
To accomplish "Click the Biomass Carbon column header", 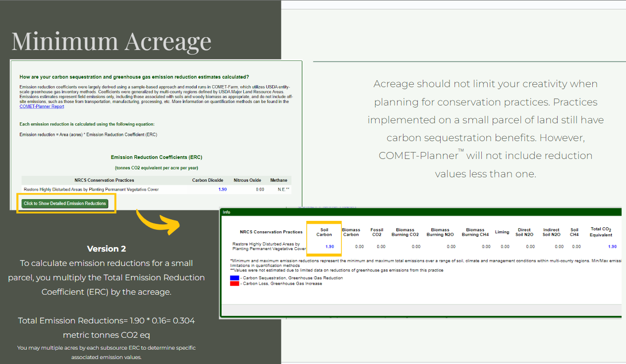I will [351, 232].
